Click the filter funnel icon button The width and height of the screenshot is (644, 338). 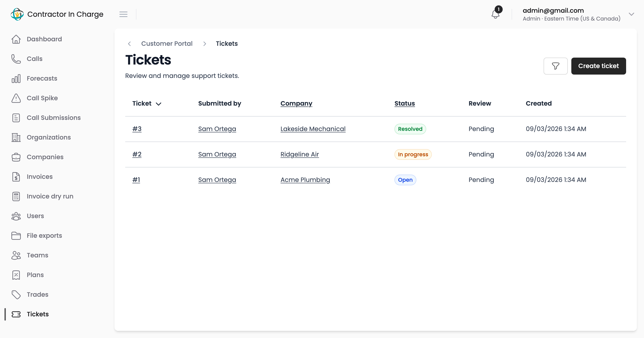tap(555, 66)
